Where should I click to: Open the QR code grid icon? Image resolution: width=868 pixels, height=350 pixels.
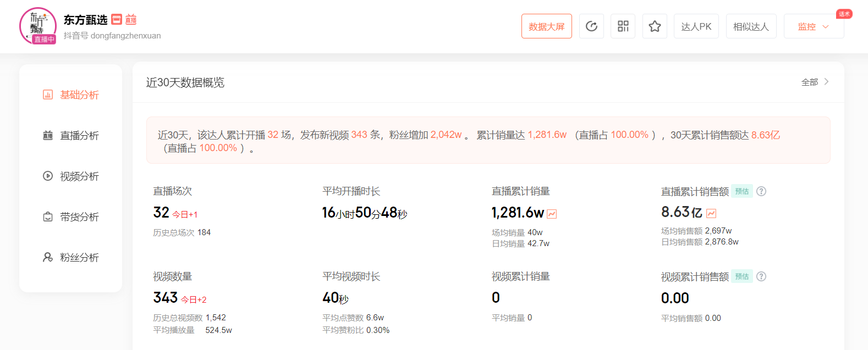(x=623, y=26)
